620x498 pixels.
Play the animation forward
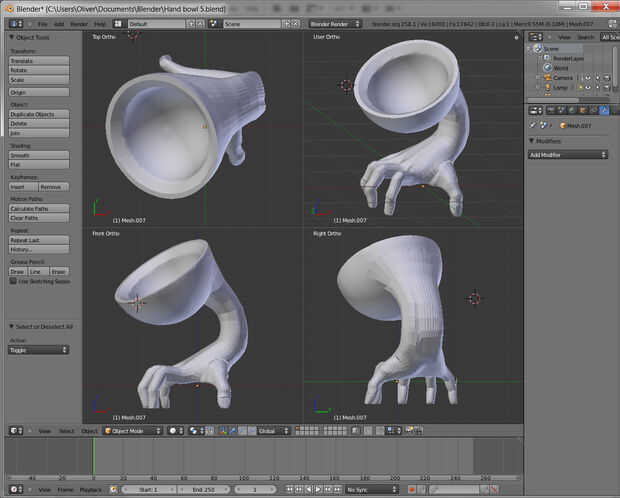click(x=318, y=489)
